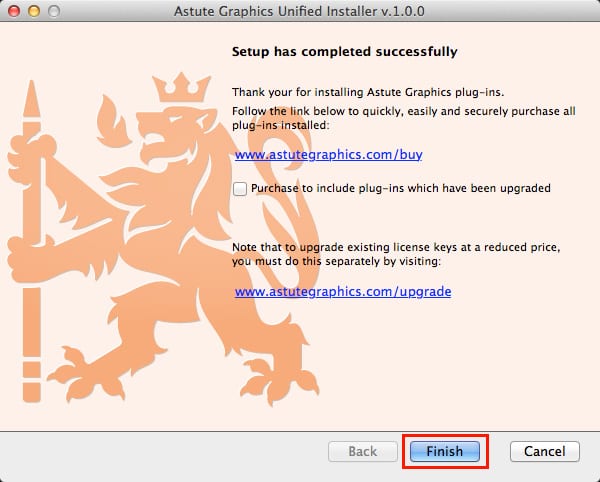Click the Finish button
The image size is (600, 482).
pyautogui.click(x=445, y=451)
